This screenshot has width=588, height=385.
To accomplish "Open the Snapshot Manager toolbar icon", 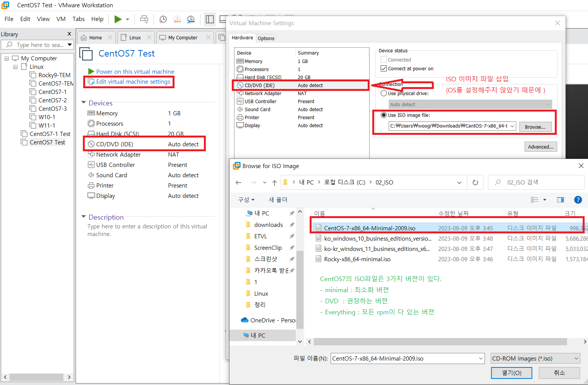I will (191, 19).
